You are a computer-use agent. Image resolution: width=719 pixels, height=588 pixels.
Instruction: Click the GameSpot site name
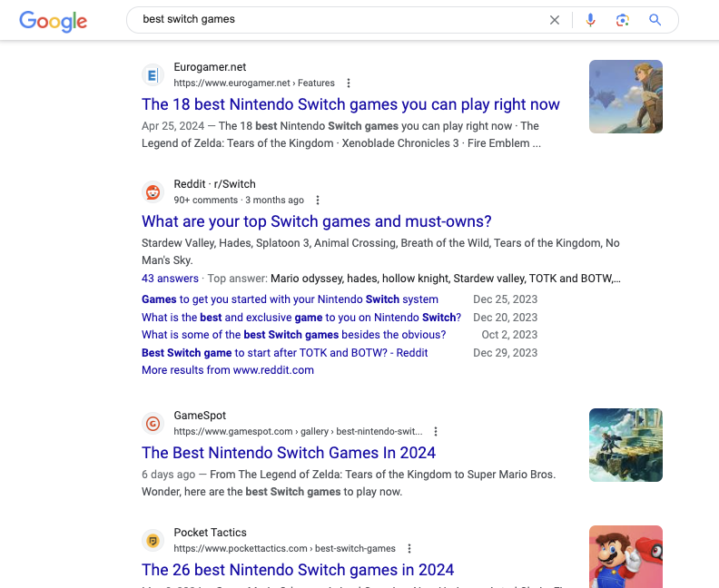[200, 416]
